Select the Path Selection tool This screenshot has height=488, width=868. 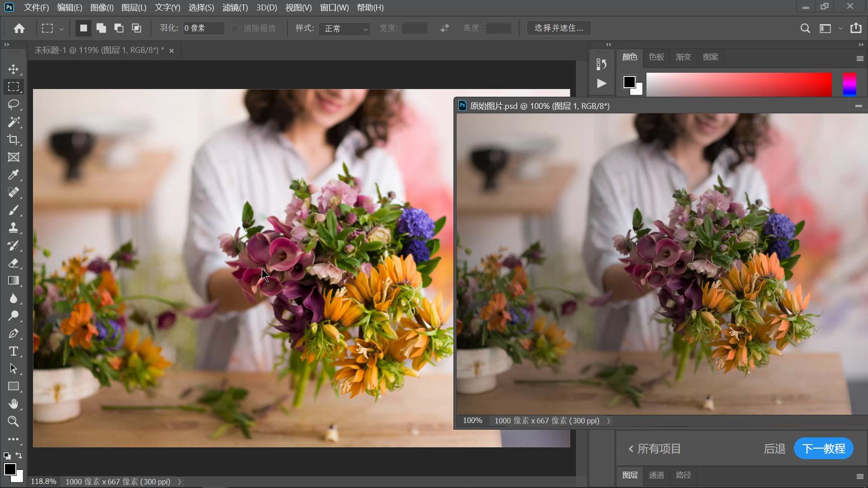pos(14,369)
